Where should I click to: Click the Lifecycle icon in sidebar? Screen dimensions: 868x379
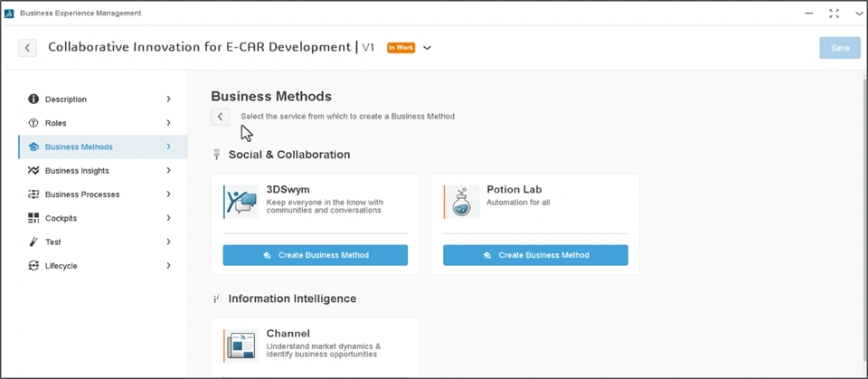(x=33, y=266)
